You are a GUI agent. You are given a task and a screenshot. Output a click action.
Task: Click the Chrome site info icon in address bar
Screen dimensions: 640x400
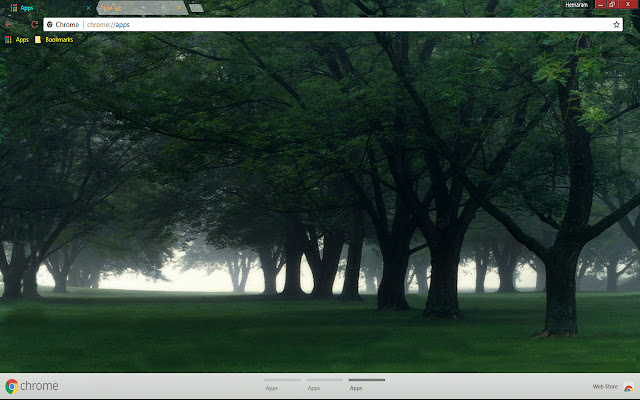pos(50,24)
